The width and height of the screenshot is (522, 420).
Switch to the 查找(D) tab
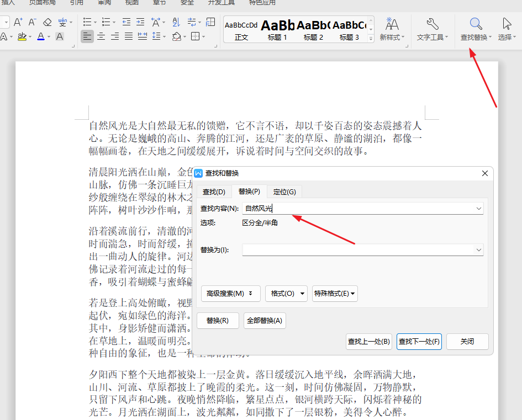(x=214, y=192)
